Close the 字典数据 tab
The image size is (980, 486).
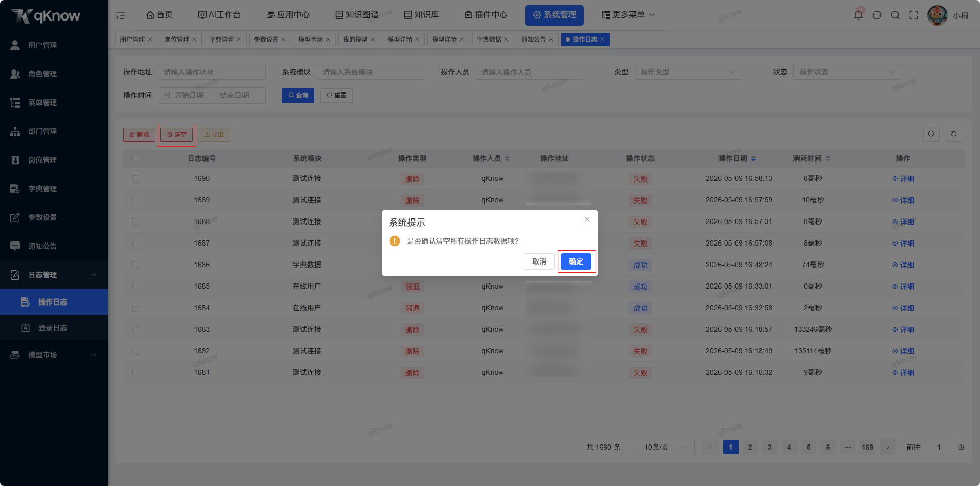(x=506, y=39)
